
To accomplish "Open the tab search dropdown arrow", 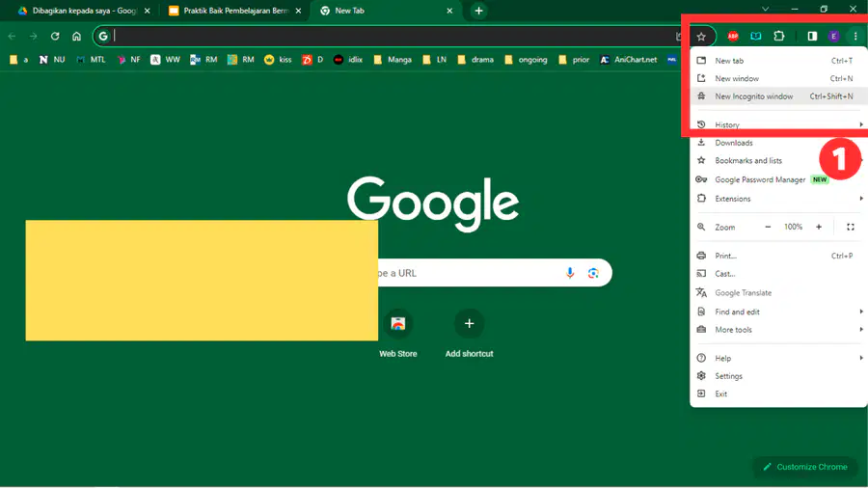I will 765,9.
